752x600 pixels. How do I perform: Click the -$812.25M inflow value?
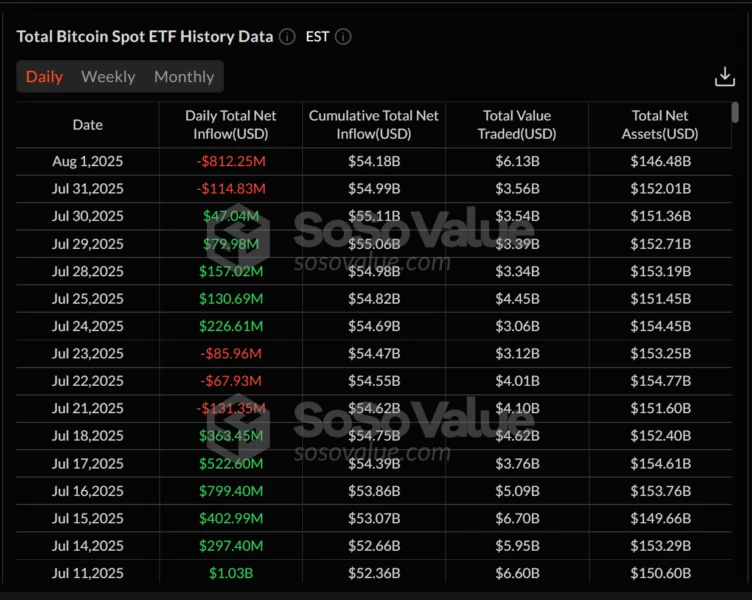[231, 161]
